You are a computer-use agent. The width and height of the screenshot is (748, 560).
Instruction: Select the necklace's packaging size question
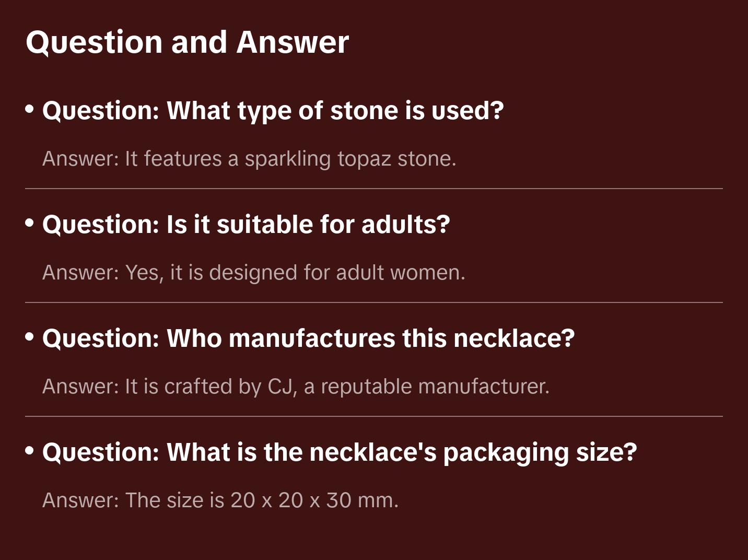[340, 452]
